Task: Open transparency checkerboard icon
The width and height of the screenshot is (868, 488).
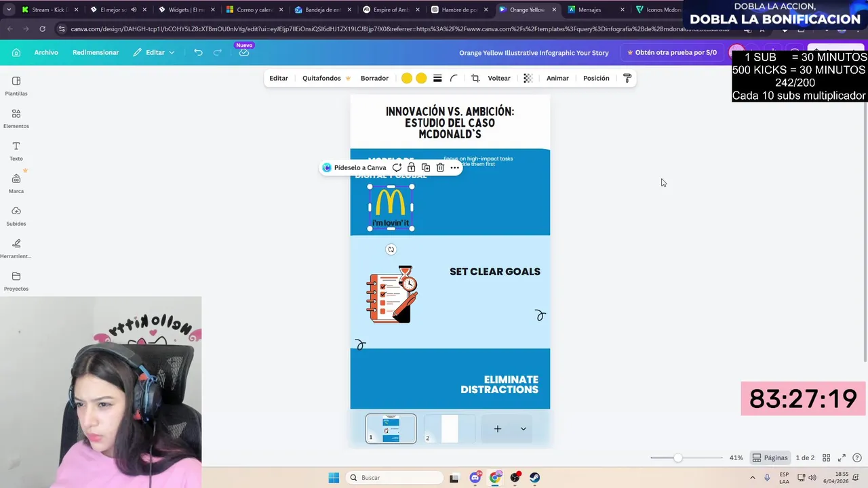Action: point(528,78)
